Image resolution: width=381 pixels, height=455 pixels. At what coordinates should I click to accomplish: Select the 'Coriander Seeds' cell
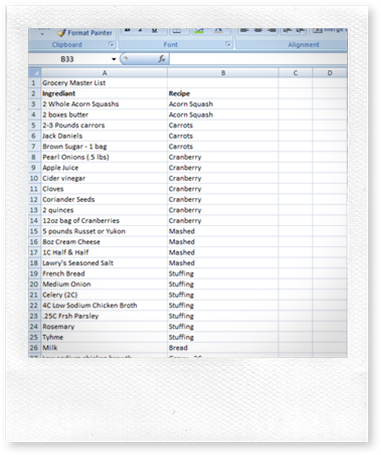coord(104,200)
